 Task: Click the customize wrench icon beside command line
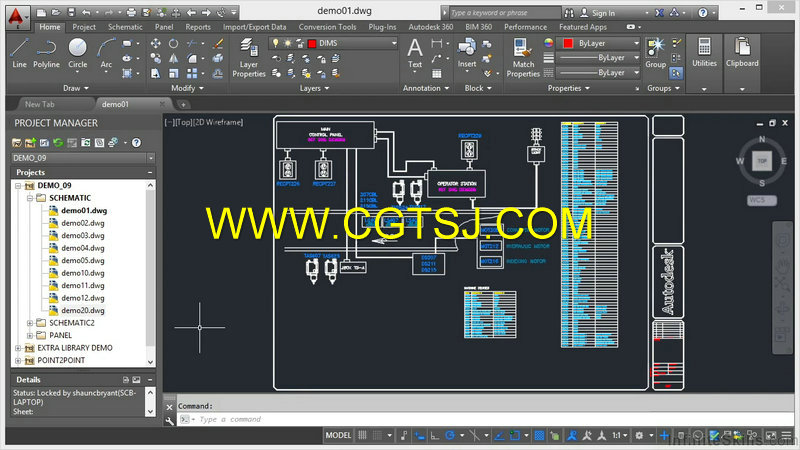click(x=169, y=421)
